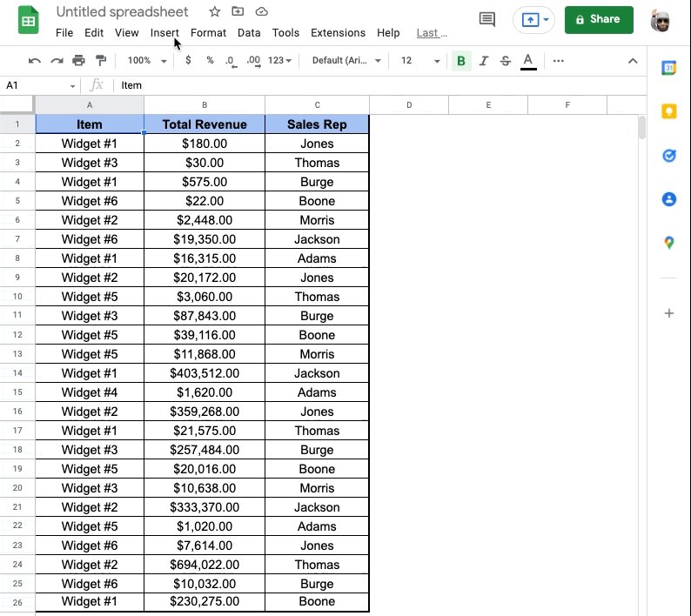691x616 pixels.
Task: Expand the presentation options arrow
Action: coord(546,19)
